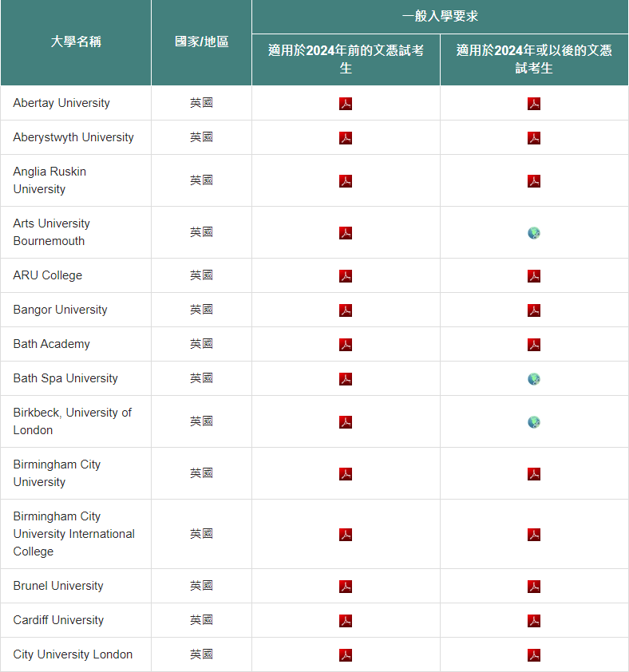This screenshot has height=672, width=629.
Task: Open Birmingham City University pre-2024 PDF
Action: pyautogui.click(x=346, y=474)
